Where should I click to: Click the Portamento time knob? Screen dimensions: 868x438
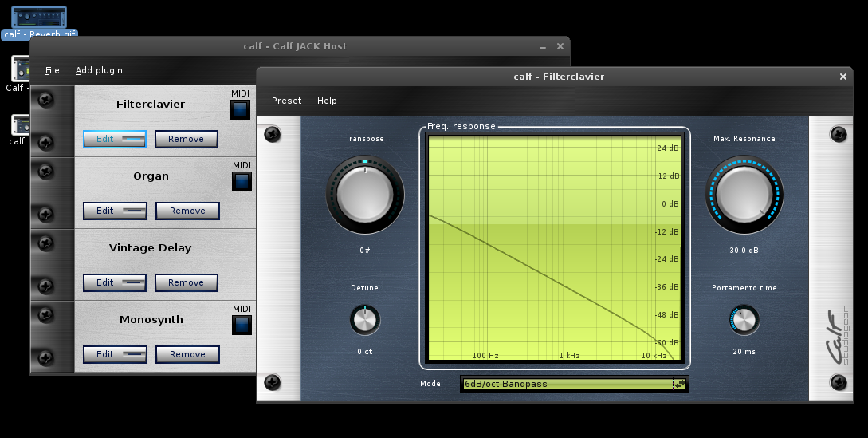744,320
